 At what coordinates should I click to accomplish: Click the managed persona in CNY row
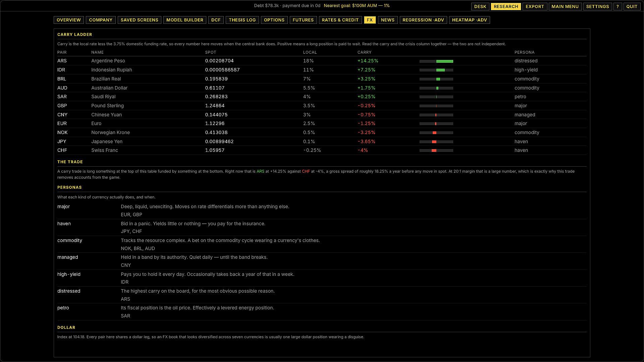[525, 115]
